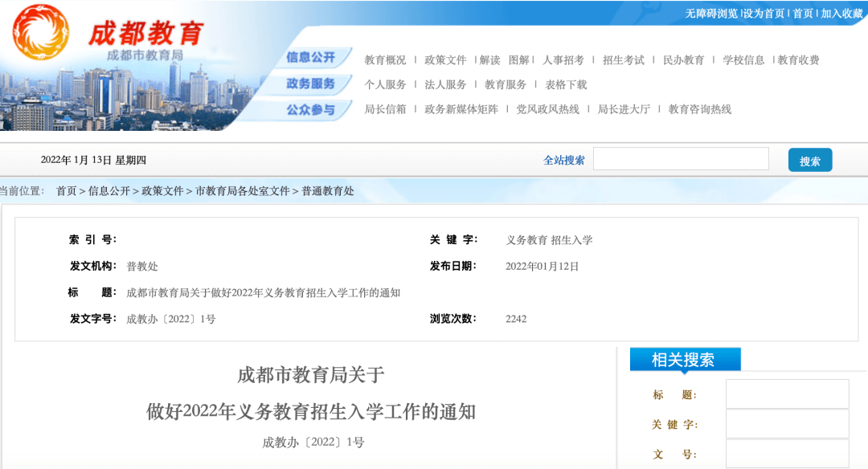This screenshot has width=868, height=469.
Task: Focus the 关键字 related search input
Action: point(787,424)
